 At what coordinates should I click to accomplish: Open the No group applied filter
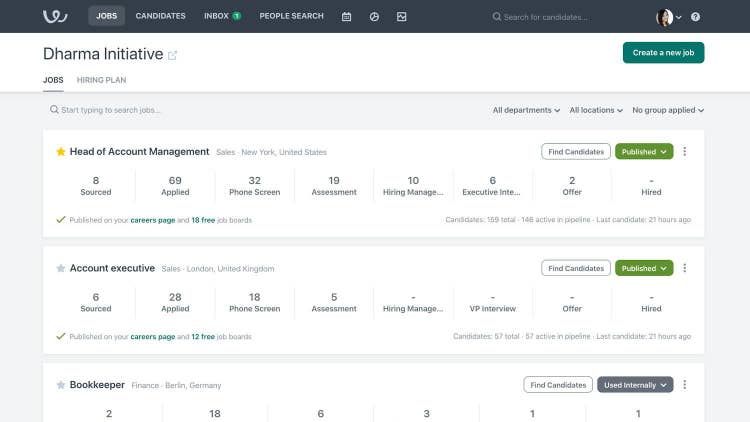pos(668,110)
